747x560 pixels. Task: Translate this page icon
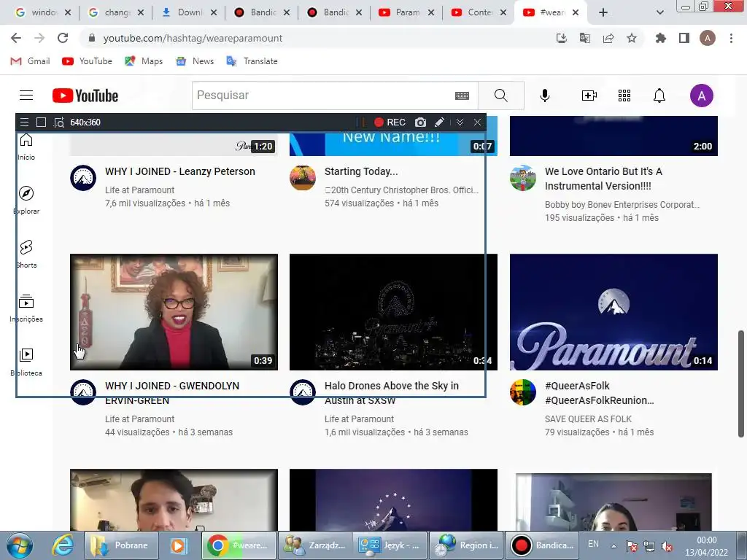pyautogui.click(x=585, y=38)
